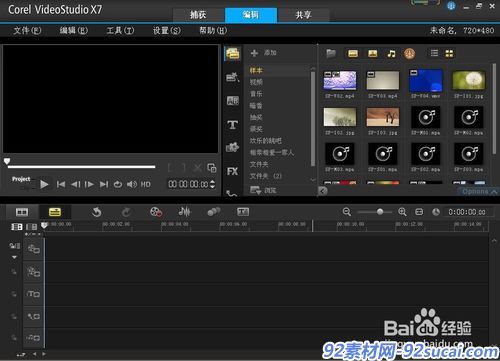This screenshot has width=500, height=361.
Task: Click timecode stepper arrows in preview
Action: click(213, 184)
